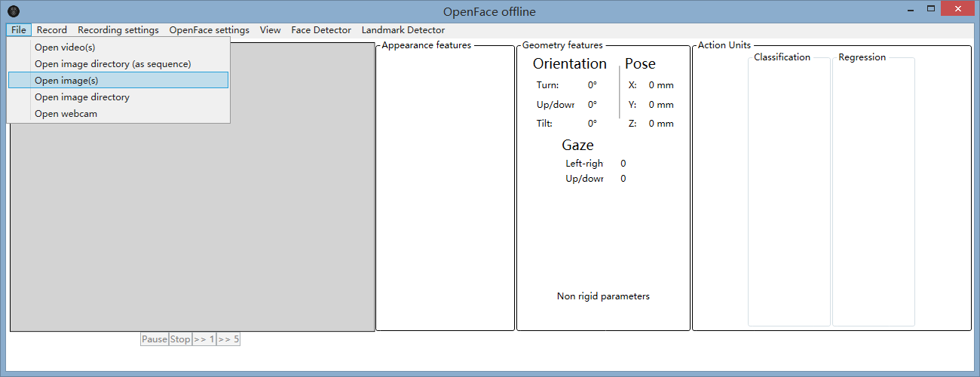The width and height of the screenshot is (980, 377).
Task: Click the Orientation heading
Action: (570, 64)
